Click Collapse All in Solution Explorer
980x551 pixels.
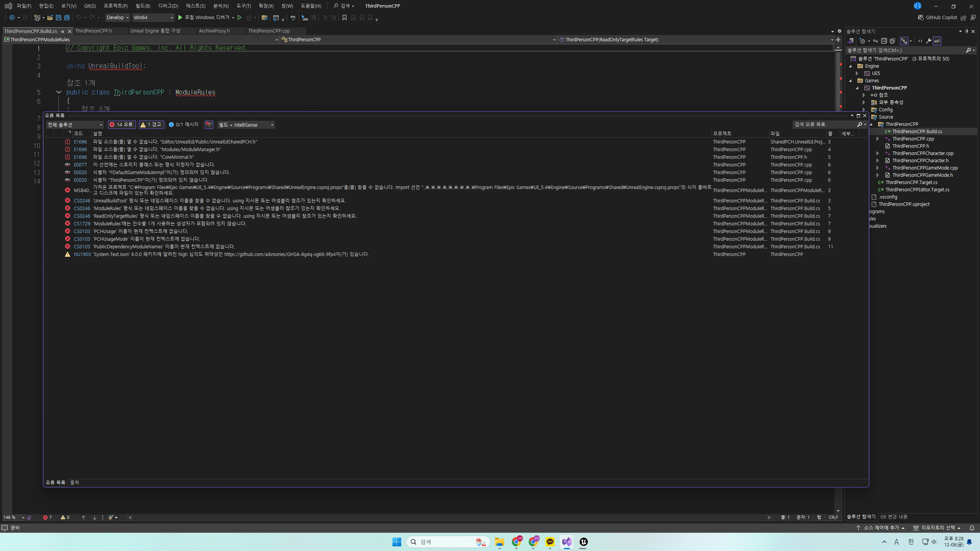884,41
